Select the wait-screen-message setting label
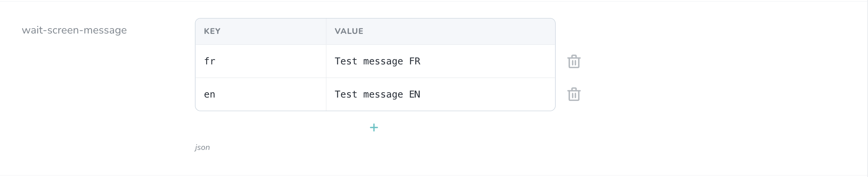This screenshot has width=868, height=177. click(74, 30)
